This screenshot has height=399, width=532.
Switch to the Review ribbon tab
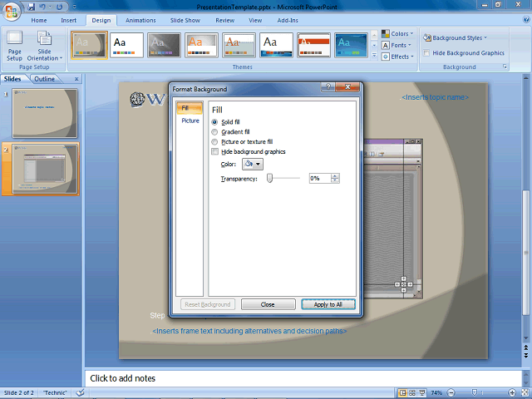point(225,20)
